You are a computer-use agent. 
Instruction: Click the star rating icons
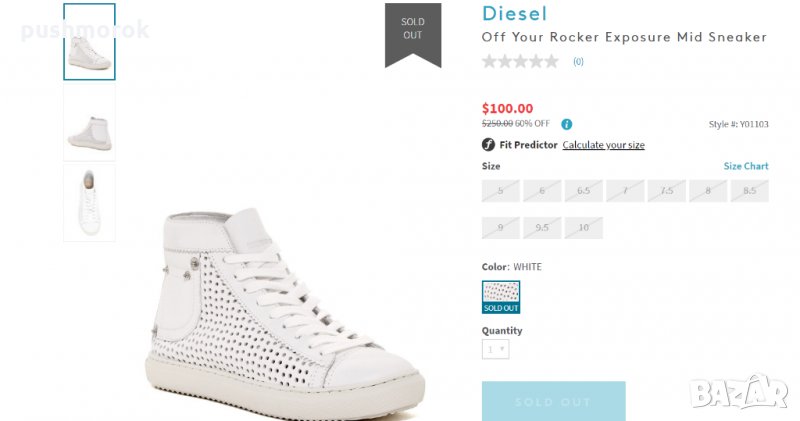[520, 61]
